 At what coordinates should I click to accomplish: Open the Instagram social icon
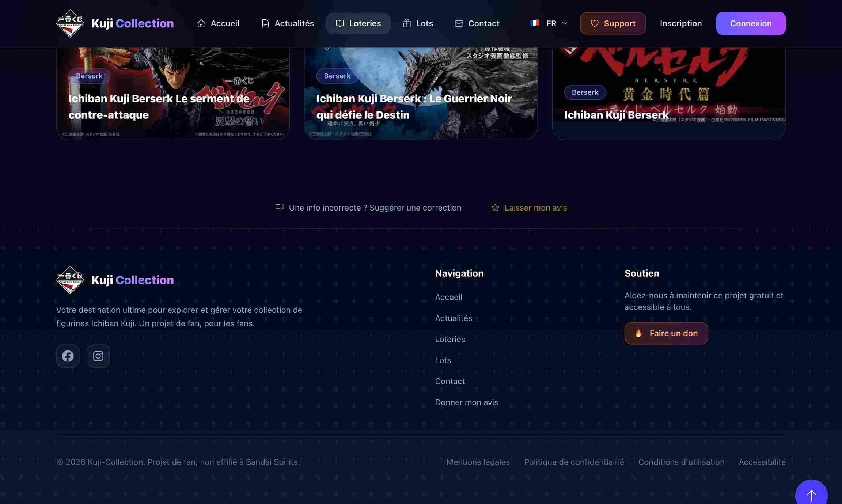[98, 356]
